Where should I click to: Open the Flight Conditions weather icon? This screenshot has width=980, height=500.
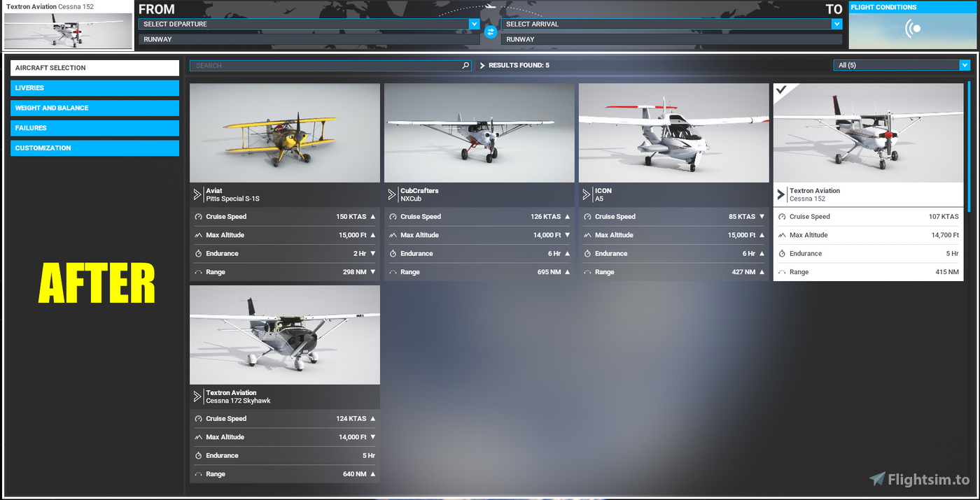click(911, 29)
